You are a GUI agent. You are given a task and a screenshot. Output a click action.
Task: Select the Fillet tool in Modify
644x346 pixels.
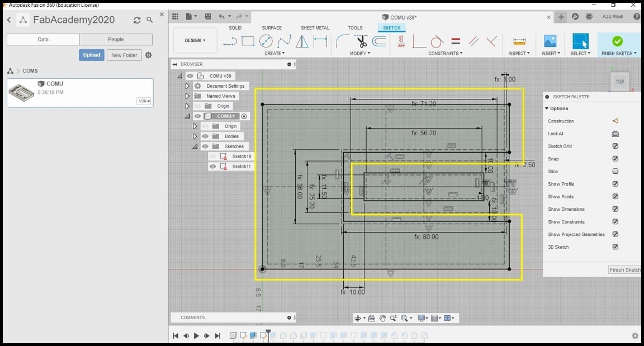(342, 41)
